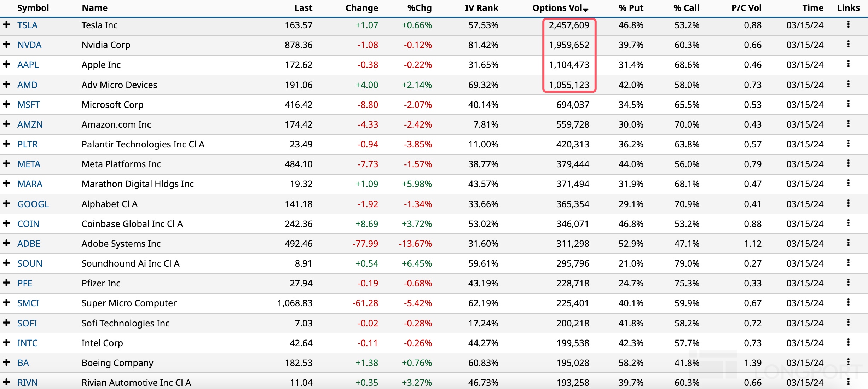Image resolution: width=868 pixels, height=389 pixels.
Task: Open the RIVN symbol link
Action: [x=28, y=383]
